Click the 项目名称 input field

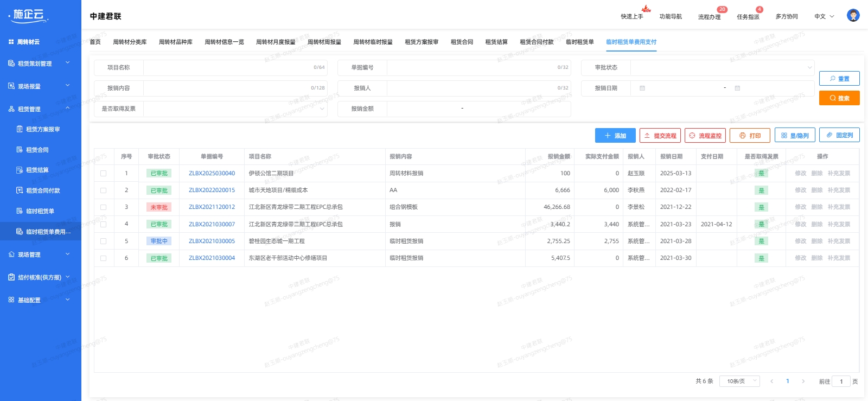click(235, 67)
